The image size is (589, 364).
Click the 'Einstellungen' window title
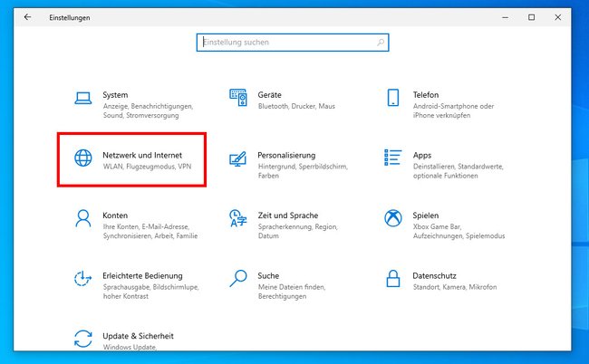point(70,17)
